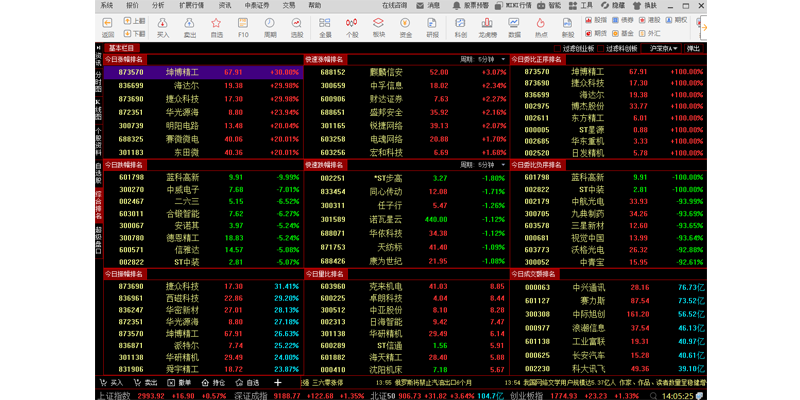Open the 港股 Hong Kong stocks shortcut

[x=649, y=20]
